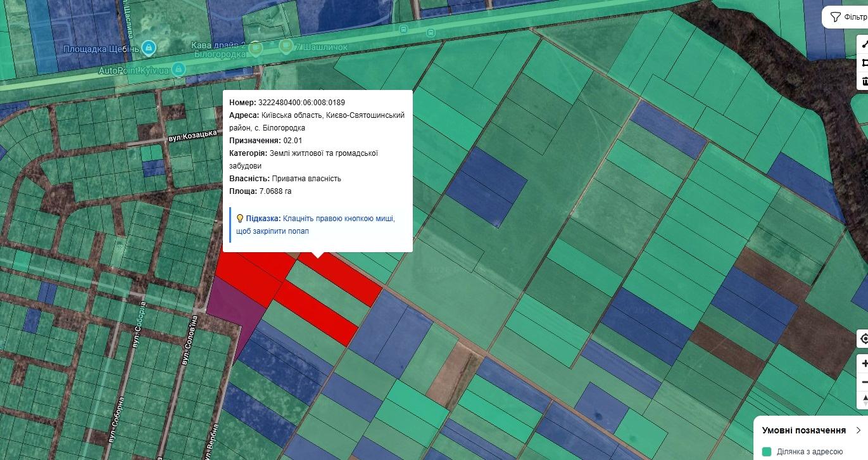Image resolution: width=868 pixels, height=460 pixels.
Task: Reset map orientation with compass button
Action: click(864, 400)
